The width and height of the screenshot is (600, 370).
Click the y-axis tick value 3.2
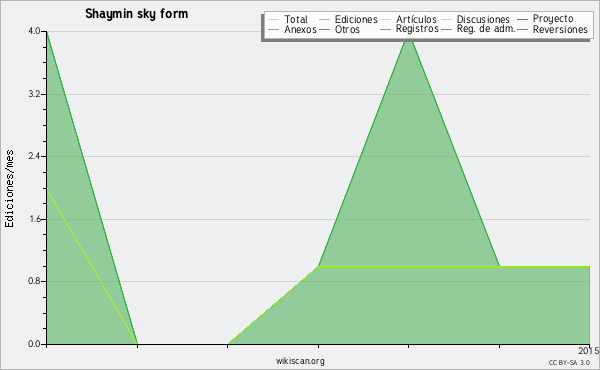click(x=34, y=94)
